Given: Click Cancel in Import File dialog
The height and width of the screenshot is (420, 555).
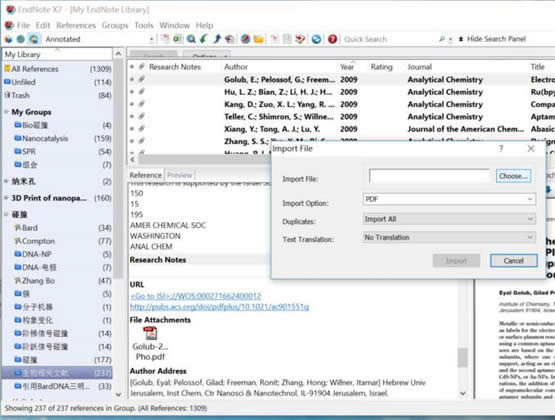Looking at the screenshot, I should coord(514,261).
